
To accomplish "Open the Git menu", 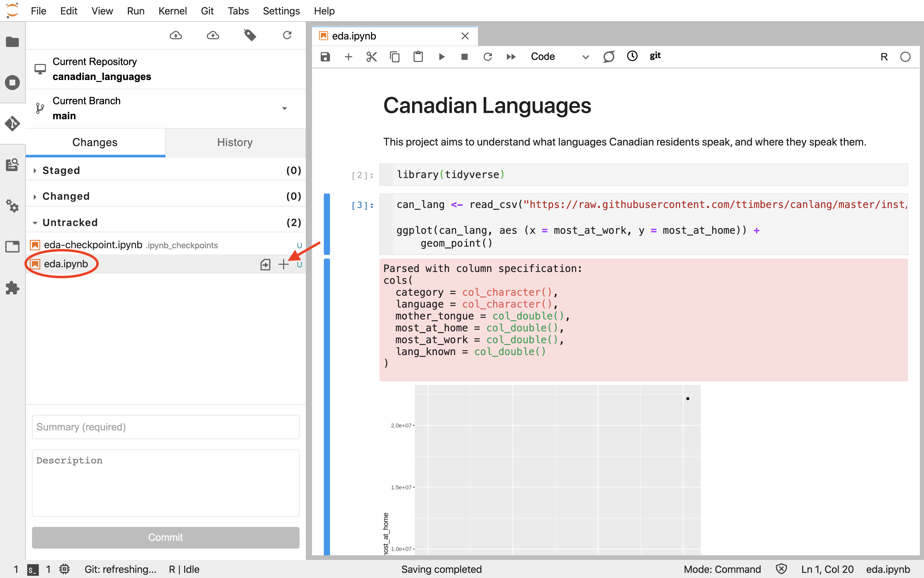I will [x=207, y=11].
